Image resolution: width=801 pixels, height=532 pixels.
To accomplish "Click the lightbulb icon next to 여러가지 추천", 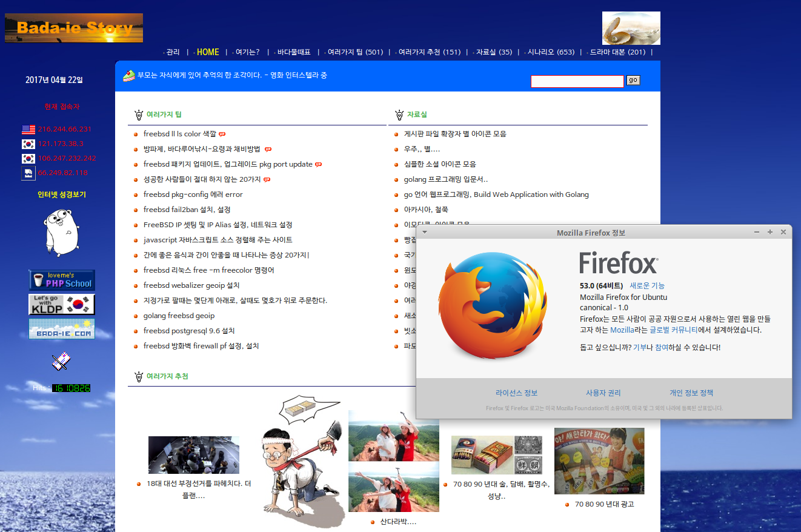I will (138, 376).
